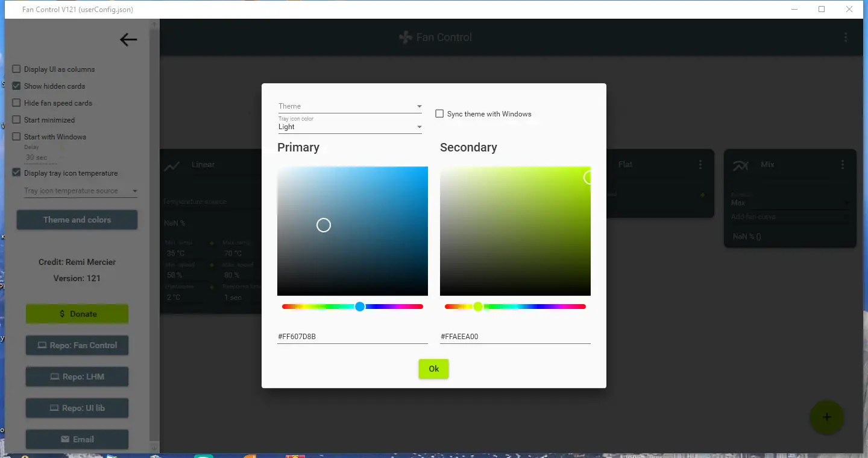Click the Hysteresis value 2 °C
The height and width of the screenshot is (458, 868).
tap(174, 297)
